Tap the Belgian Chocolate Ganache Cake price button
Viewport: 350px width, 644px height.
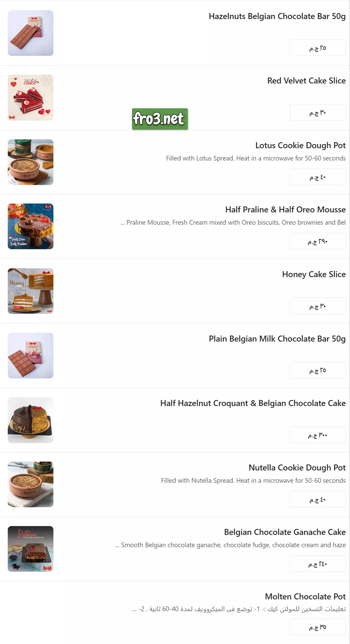(x=317, y=564)
